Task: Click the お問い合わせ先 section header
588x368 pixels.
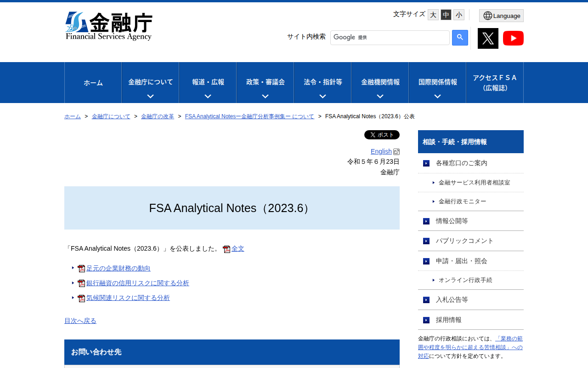Action: tap(232, 352)
